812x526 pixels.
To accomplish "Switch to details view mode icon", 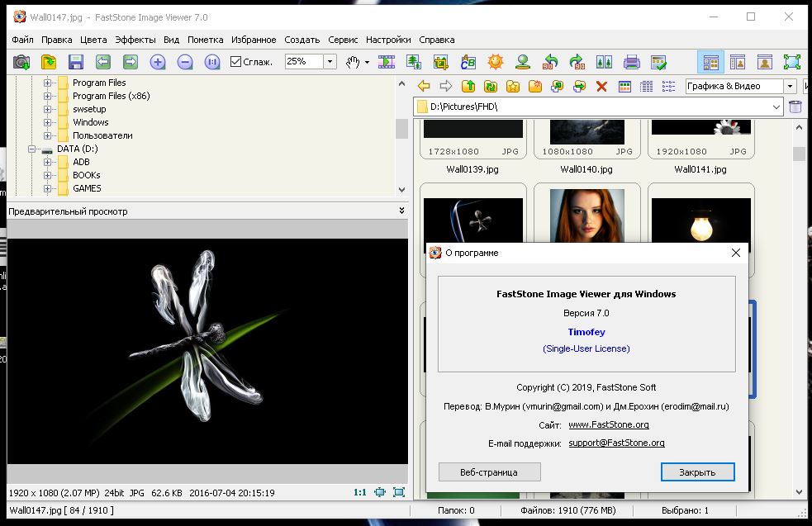I will 646,86.
